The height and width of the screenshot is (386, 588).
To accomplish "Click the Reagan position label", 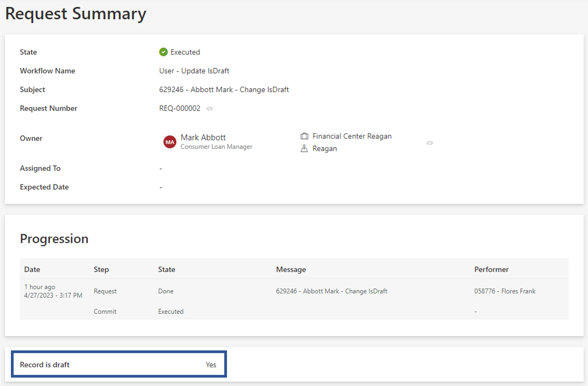I will pyautogui.click(x=325, y=149).
